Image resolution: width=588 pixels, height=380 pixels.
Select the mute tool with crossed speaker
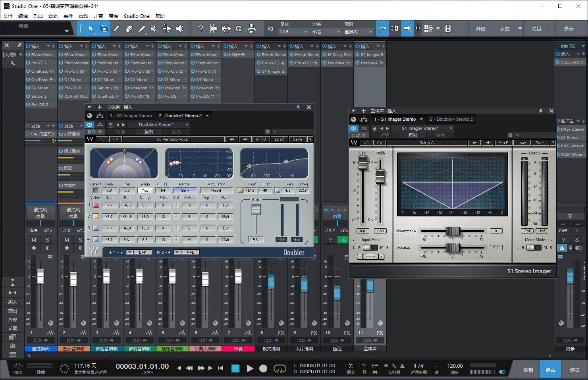[x=153, y=28]
